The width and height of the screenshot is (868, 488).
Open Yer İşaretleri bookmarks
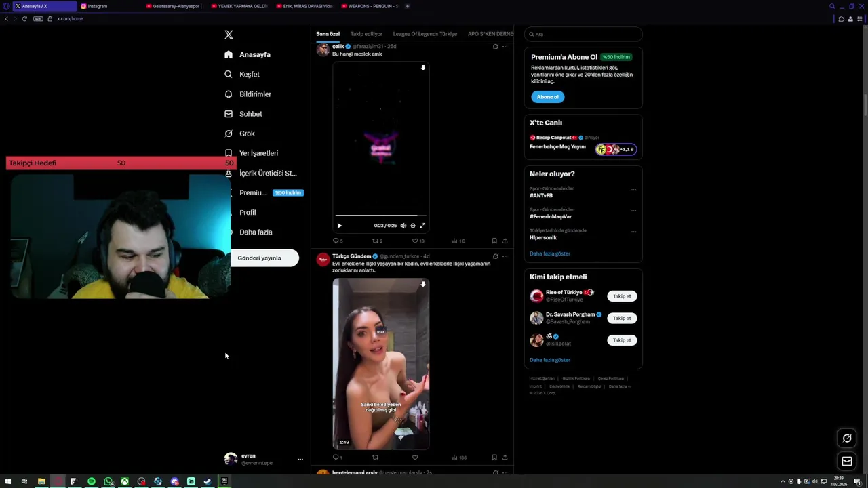click(x=251, y=153)
